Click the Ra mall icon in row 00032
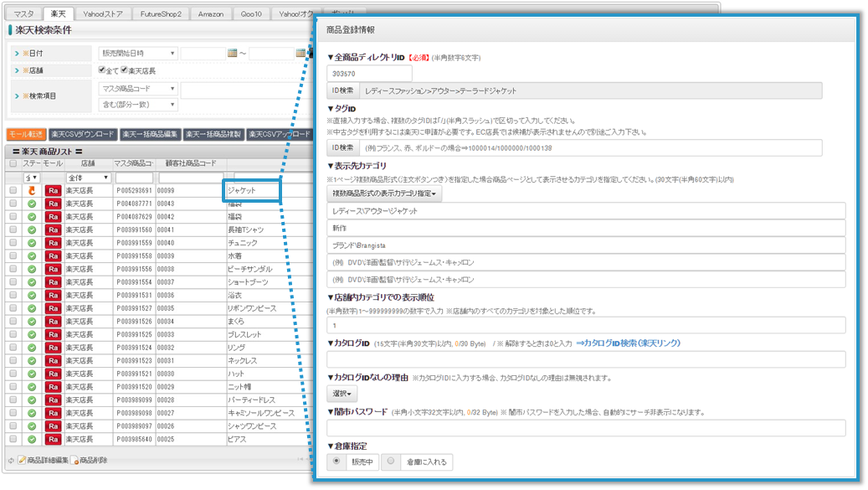Screen dimensions: 868x490 point(53,348)
